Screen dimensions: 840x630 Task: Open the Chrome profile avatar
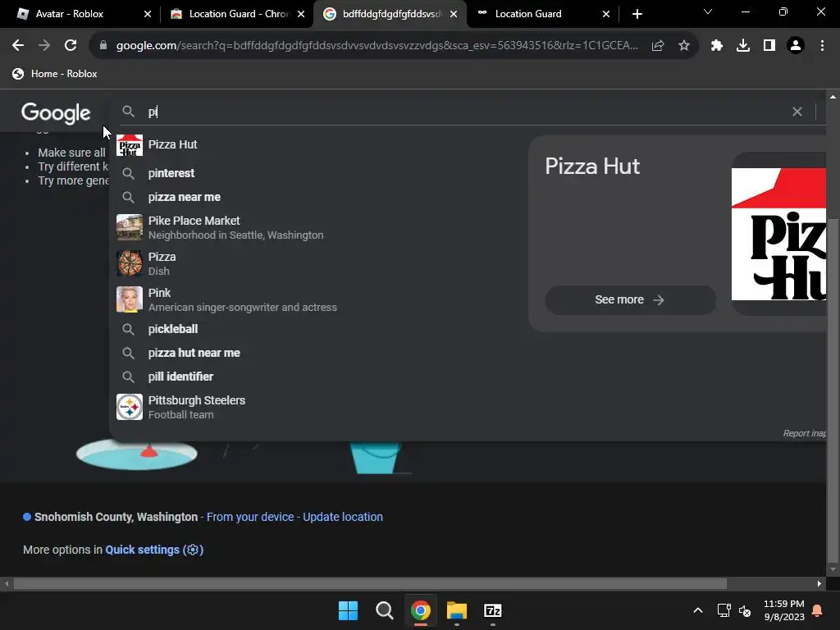(x=796, y=46)
